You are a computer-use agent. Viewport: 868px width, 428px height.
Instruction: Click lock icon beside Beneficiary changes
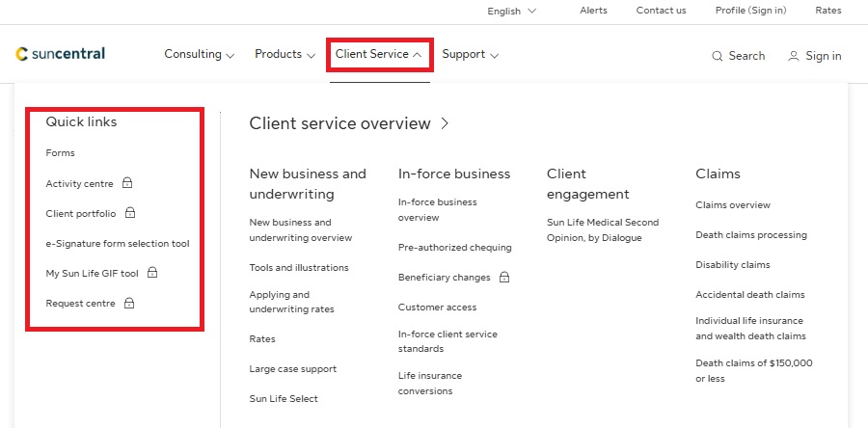[x=504, y=277]
